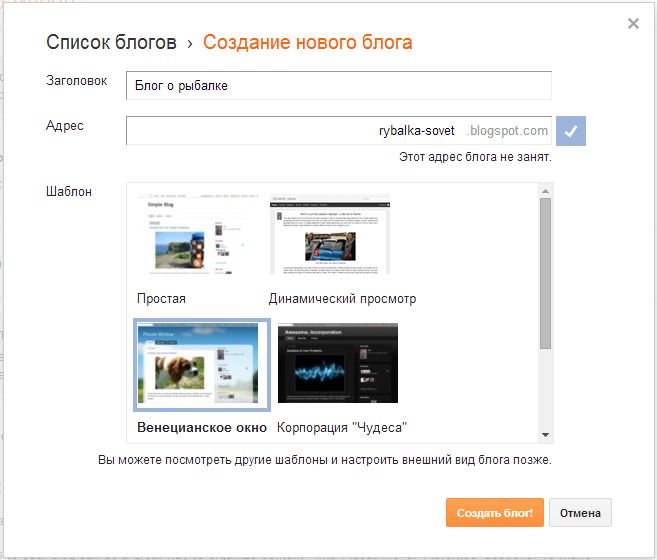Click template list scrollbar up arrow
The image size is (657, 560).
[x=545, y=191]
